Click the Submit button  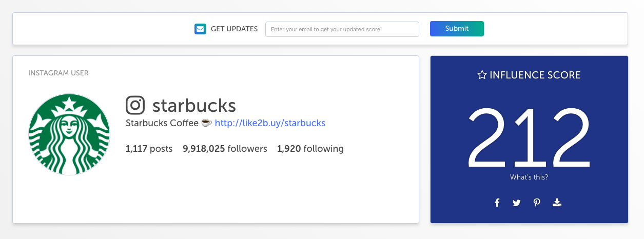point(457,29)
